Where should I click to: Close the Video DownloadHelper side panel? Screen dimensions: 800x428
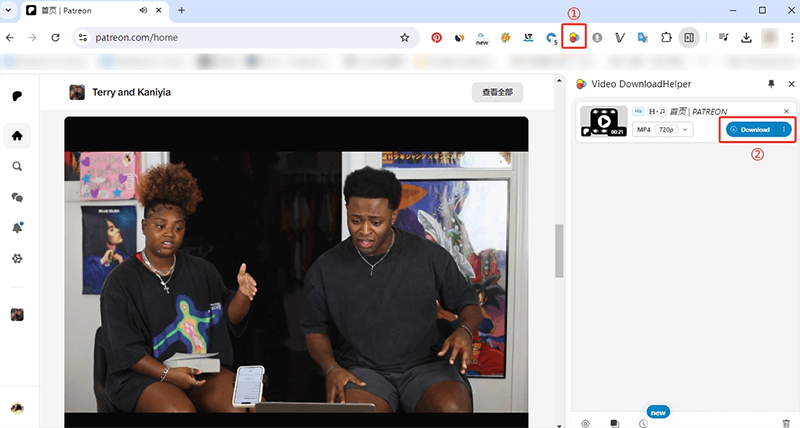click(x=791, y=84)
